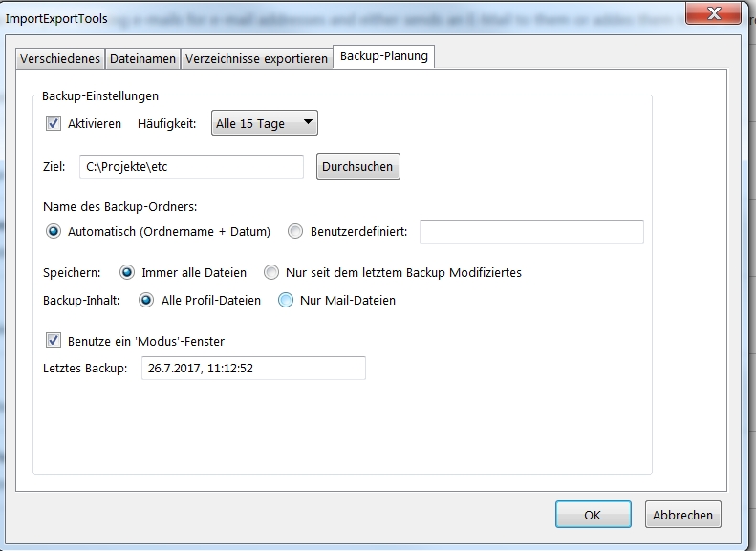Select the Nur Mail-Dateien radio button

pos(286,300)
